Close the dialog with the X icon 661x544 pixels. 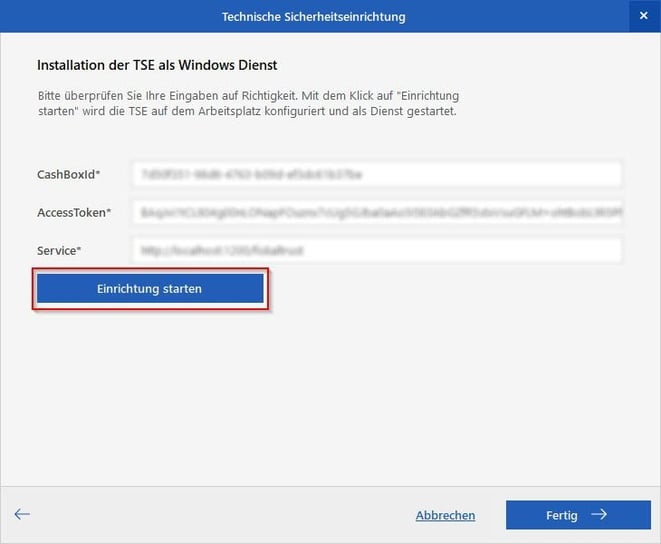pyautogui.click(x=643, y=16)
